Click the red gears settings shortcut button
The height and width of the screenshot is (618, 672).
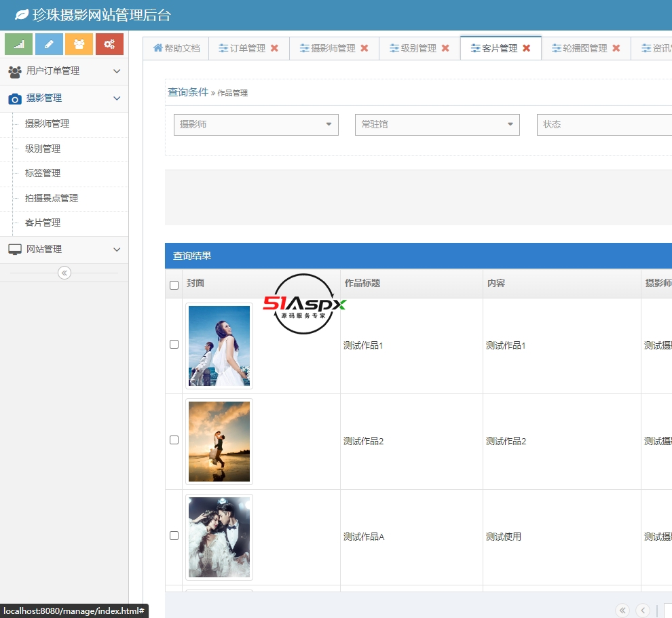click(x=109, y=44)
